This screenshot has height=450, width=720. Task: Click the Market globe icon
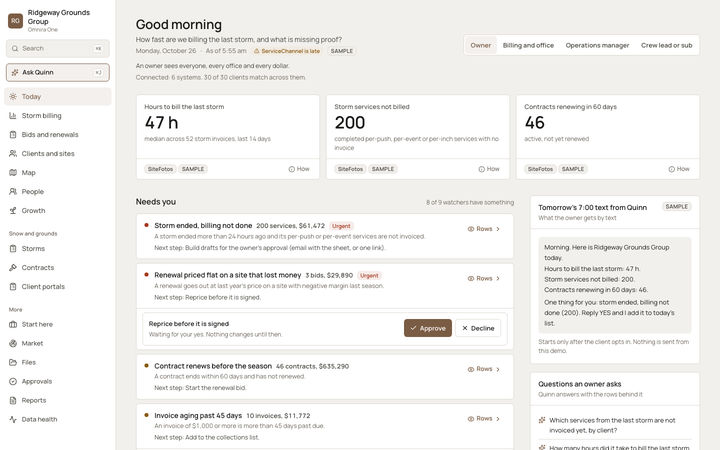pyautogui.click(x=13, y=343)
